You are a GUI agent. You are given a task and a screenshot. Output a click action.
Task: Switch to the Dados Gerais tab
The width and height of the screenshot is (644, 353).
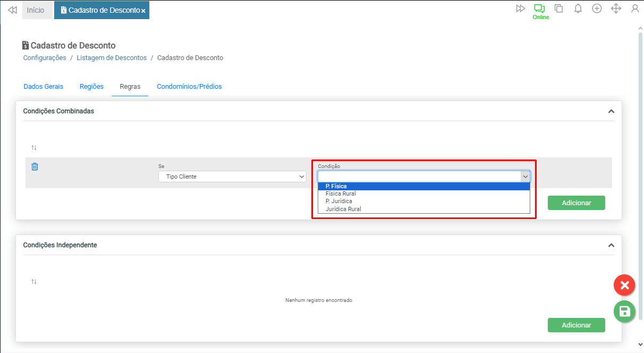click(x=44, y=87)
